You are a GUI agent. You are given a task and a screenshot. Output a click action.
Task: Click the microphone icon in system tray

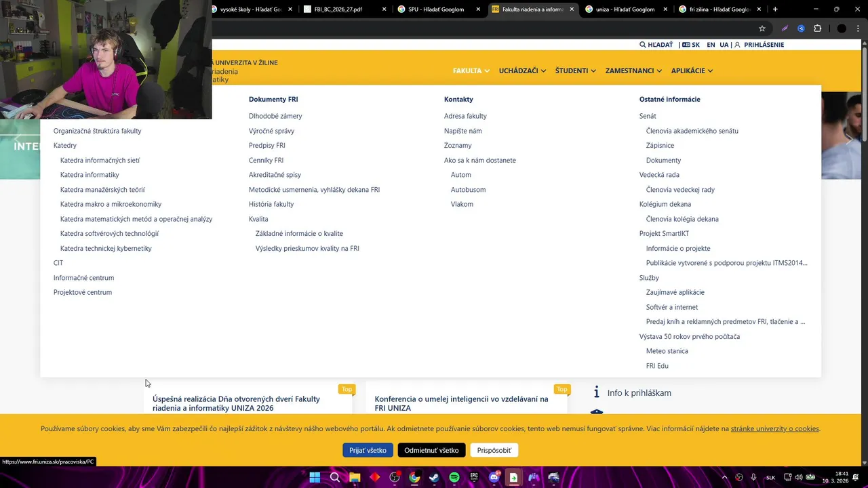(x=753, y=477)
